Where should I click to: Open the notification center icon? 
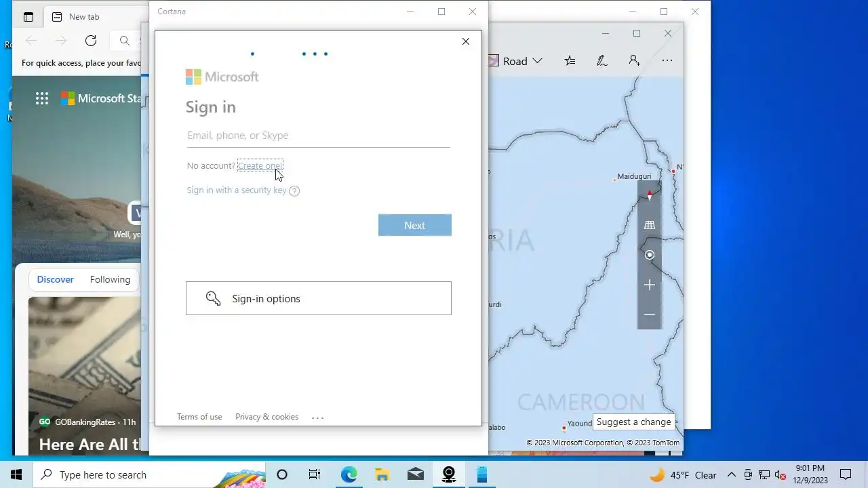[846, 474]
